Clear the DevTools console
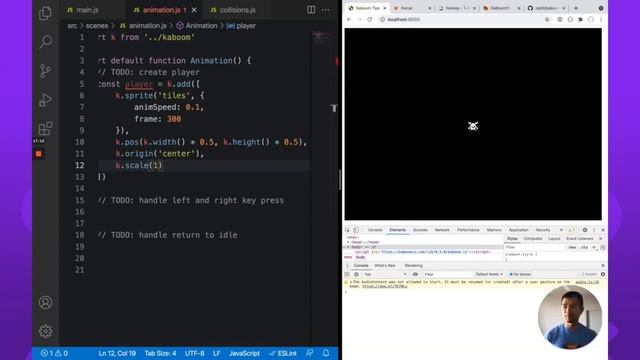Image resolution: width=640 pixels, height=360 pixels. [356, 274]
